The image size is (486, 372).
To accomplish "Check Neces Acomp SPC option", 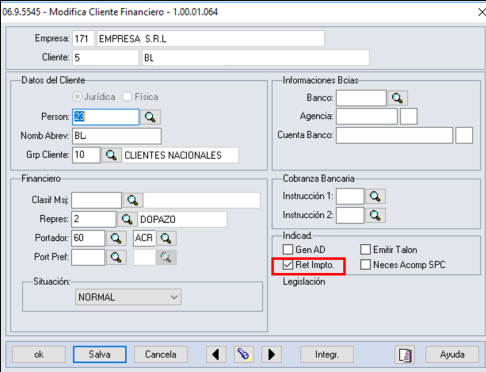I will pos(365,265).
